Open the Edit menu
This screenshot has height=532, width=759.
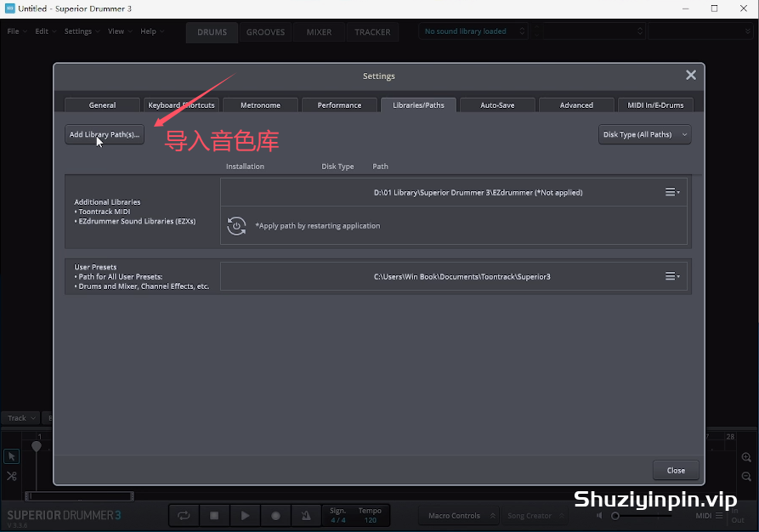click(46, 31)
